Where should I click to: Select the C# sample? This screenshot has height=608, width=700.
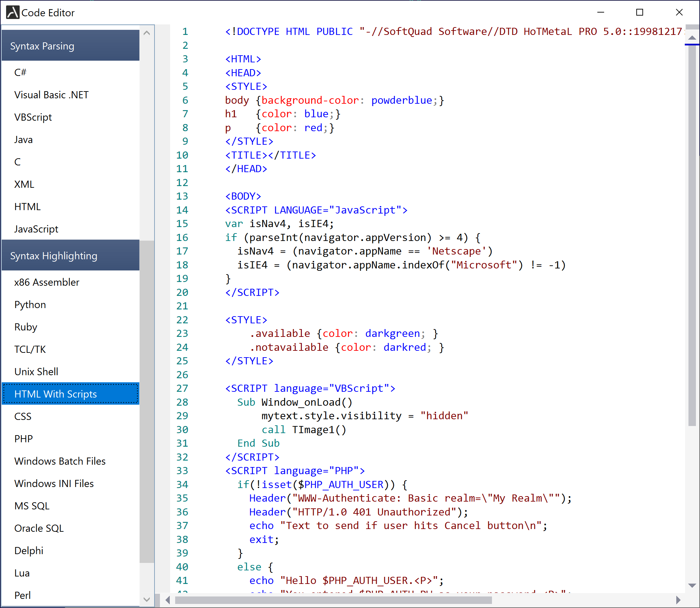[x=20, y=72]
